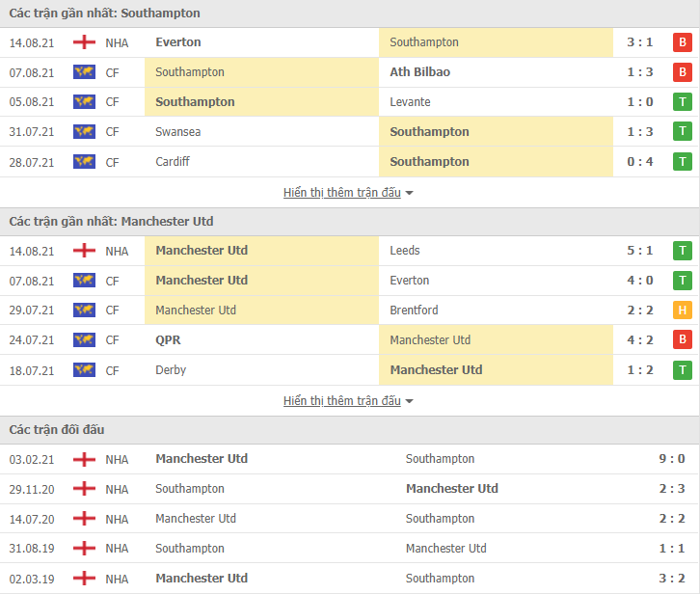Click green T badge for Cardiff match
Image resolution: width=700 pixels, height=594 pixels.
click(683, 162)
